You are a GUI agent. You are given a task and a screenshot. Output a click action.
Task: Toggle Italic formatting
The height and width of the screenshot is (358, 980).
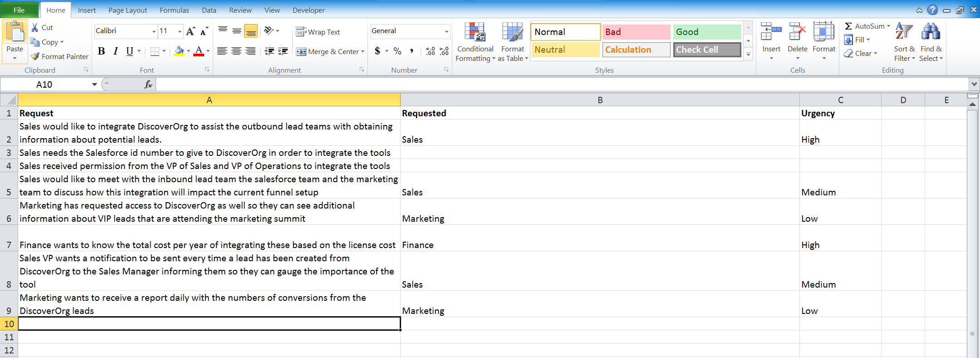(x=116, y=51)
